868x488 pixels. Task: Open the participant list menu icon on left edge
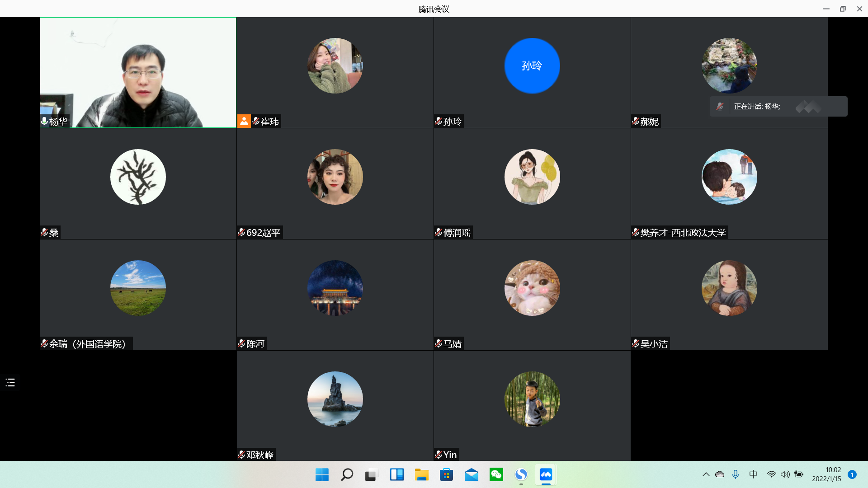(x=10, y=383)
